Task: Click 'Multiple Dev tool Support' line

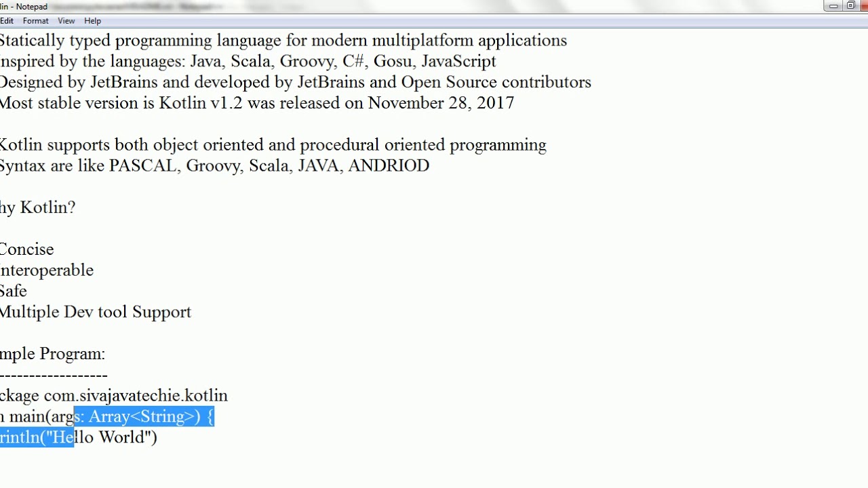Action: [x=96, y=312]
